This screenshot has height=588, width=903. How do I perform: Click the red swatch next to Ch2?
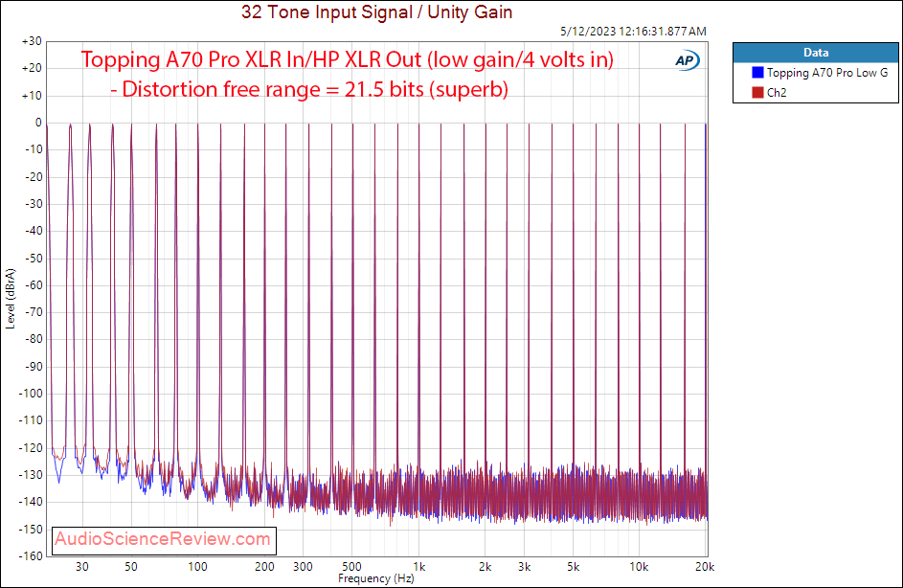757,92
